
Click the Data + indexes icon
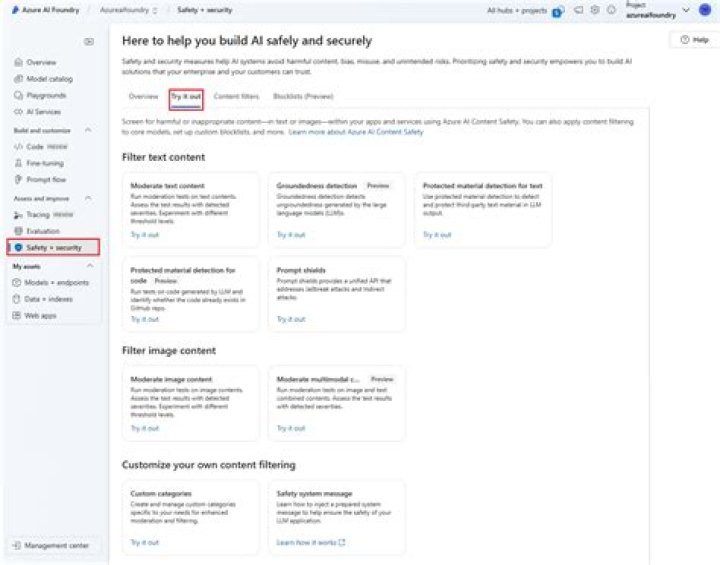17,299
